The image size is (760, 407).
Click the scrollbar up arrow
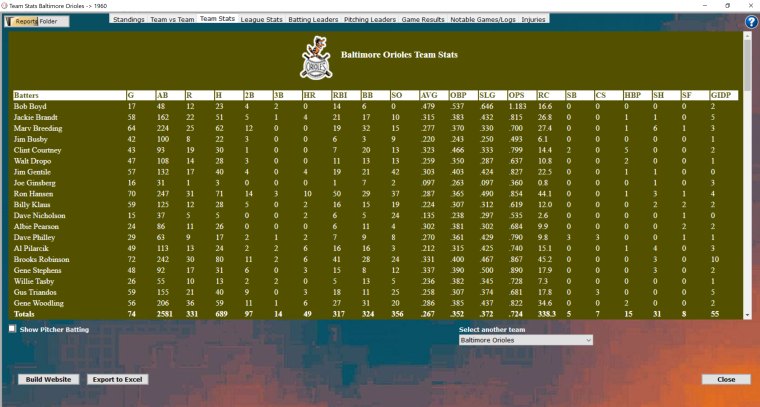[x=747, y=35]
